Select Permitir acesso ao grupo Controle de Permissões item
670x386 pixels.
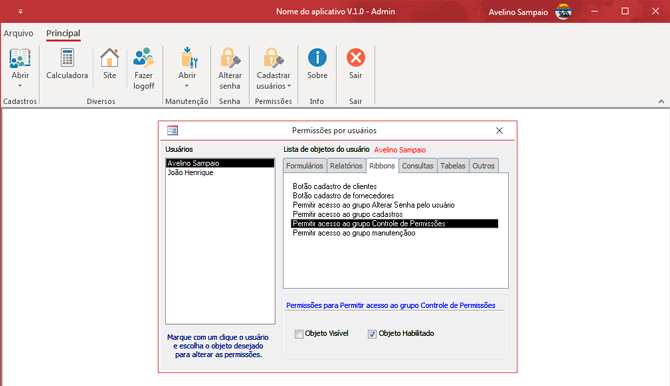(394, 224)
